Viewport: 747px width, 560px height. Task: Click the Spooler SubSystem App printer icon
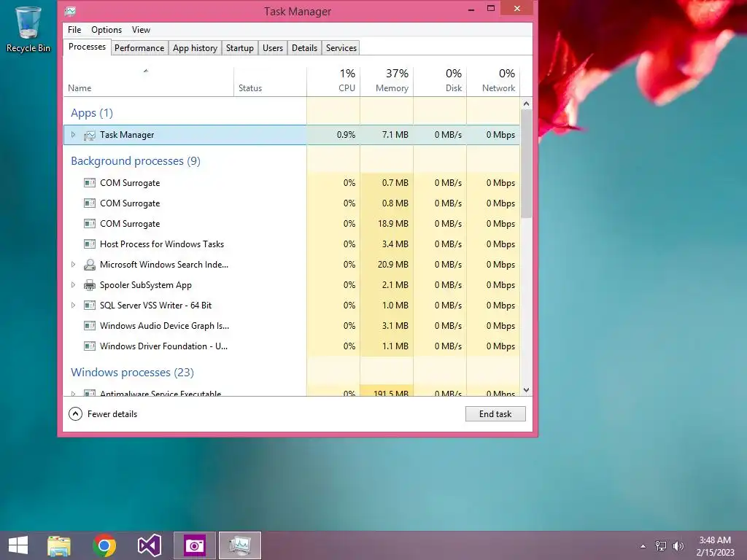(90, 285)
